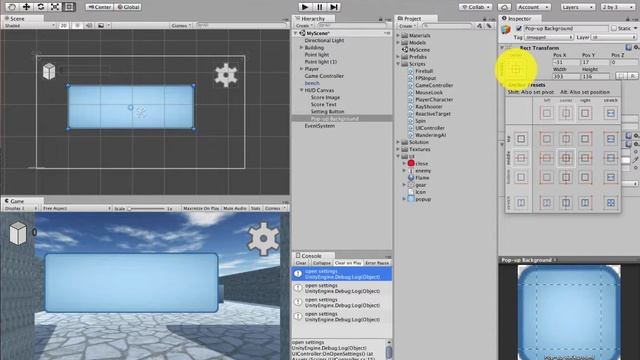Toggle 2D mode in Scene view
The width and height of the screenshot is (640, 360).
pyautogui.click(x=63, y=25)
